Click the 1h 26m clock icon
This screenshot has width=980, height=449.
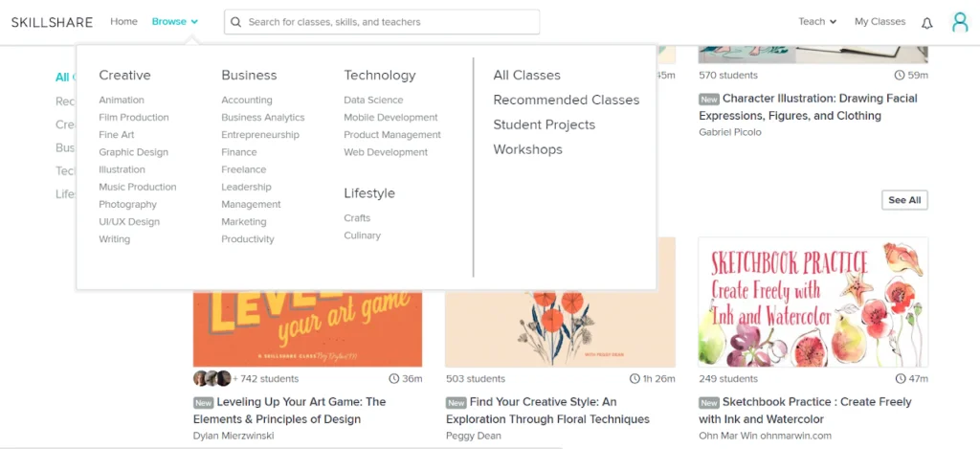click(635, 379)
